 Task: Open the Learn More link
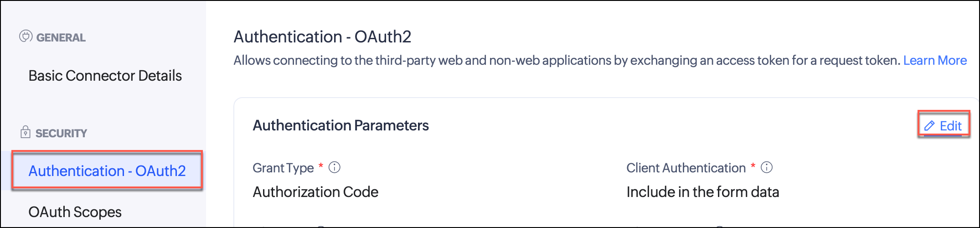tap(935, 61)
